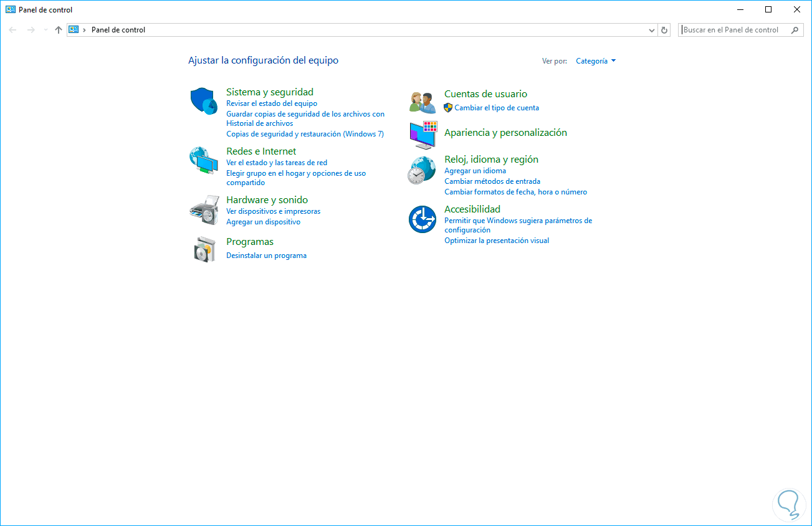Open the Cuentas de usuario category
Viewport: 812px width, 526px height.
[x=486, y=94]
